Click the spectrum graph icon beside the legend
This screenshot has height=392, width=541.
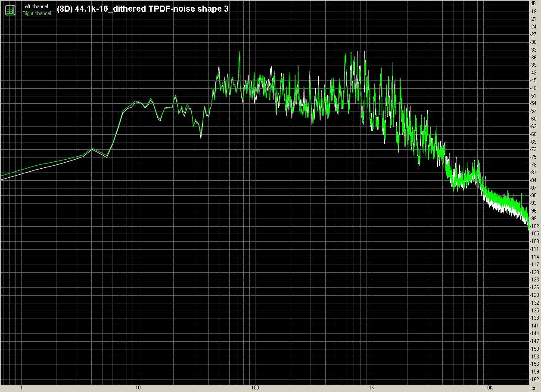(10, 10)
